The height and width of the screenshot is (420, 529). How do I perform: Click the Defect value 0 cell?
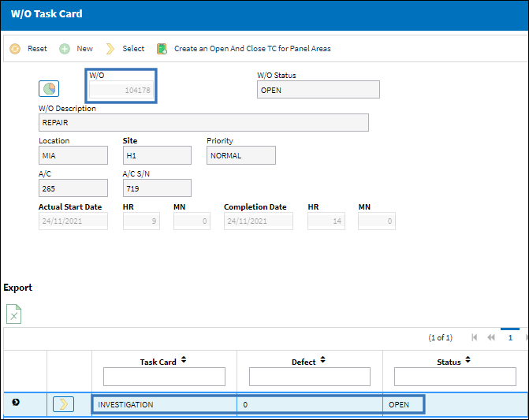point(310,404)
